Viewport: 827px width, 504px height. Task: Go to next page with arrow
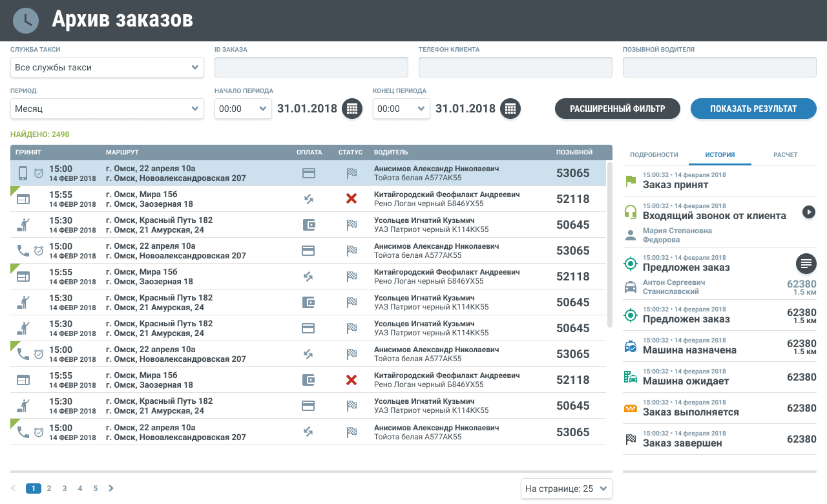111,488
